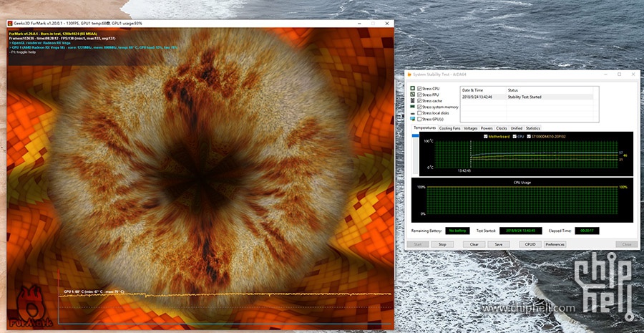Click the Stress cache chip icon
The image size is (644, 333).
click(x=412, y=101)
